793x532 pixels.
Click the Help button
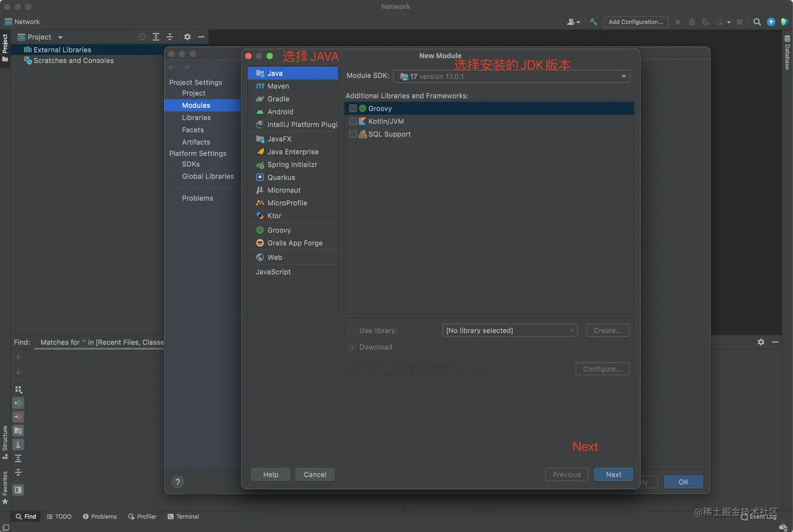(271, 474)
